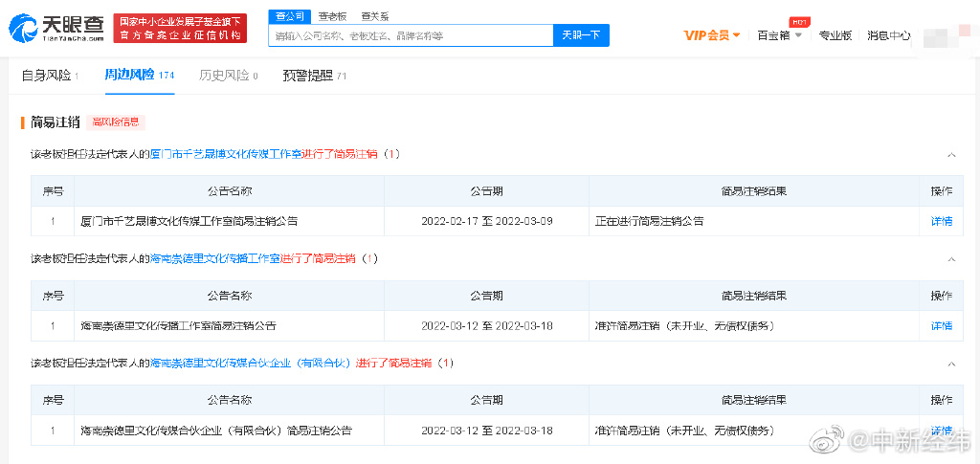Click the red HOT badge above 百宝箱

point(794,21)
